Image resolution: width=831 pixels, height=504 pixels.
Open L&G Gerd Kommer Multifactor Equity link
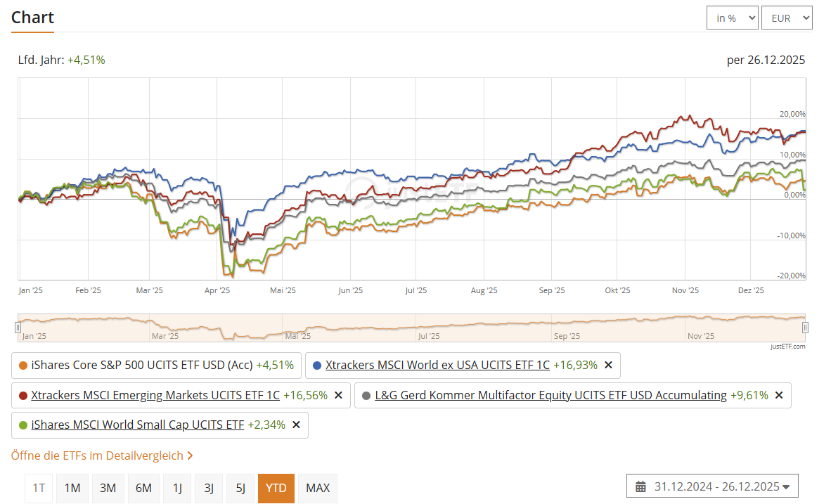550,395
